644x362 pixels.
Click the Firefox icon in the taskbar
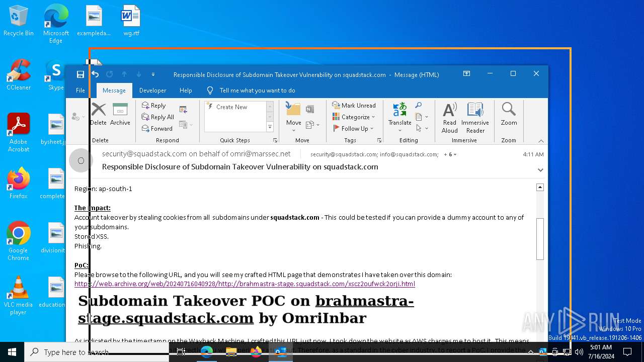coord(256,352)
